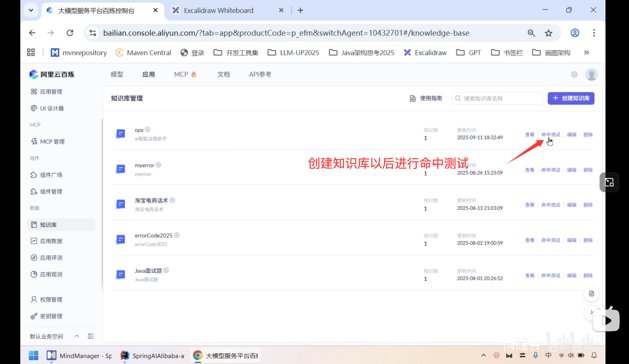Viewport: 629px width, 364px height.
Task: Collapse 默认业务空间 with its chevron
Action: coord(77,336)
